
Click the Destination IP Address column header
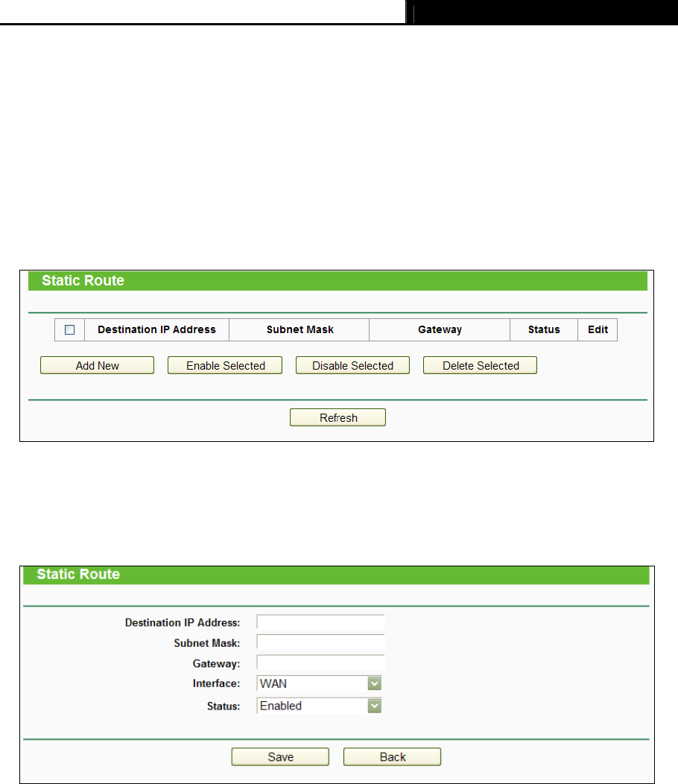click(x=157, y=330)
